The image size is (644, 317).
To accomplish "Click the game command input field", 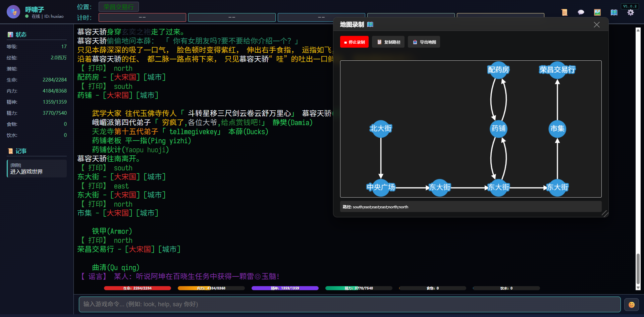I will (349, 304).
